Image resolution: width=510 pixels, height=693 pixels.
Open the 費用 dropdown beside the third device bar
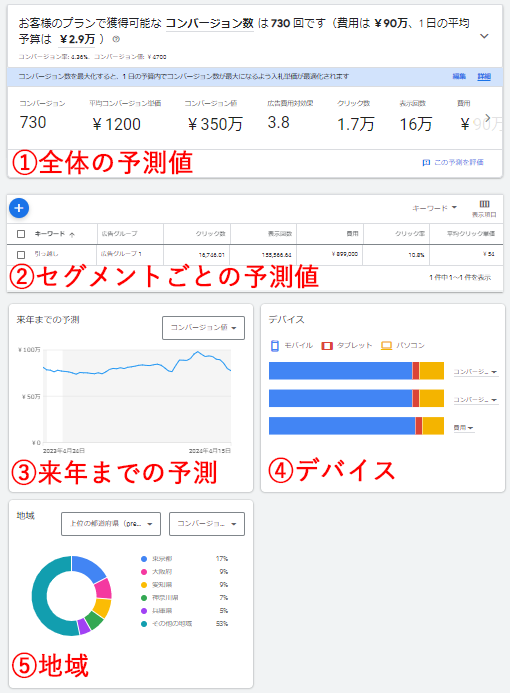[464, 428]
